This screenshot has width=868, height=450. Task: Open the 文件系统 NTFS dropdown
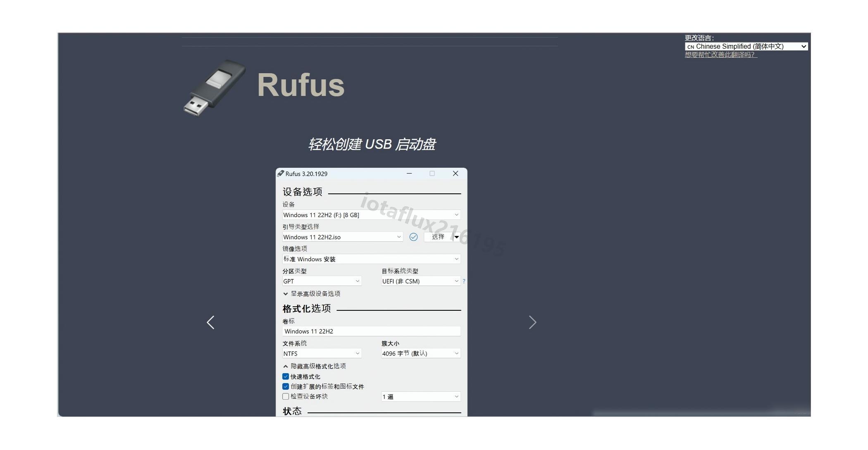tap(322, 353)
